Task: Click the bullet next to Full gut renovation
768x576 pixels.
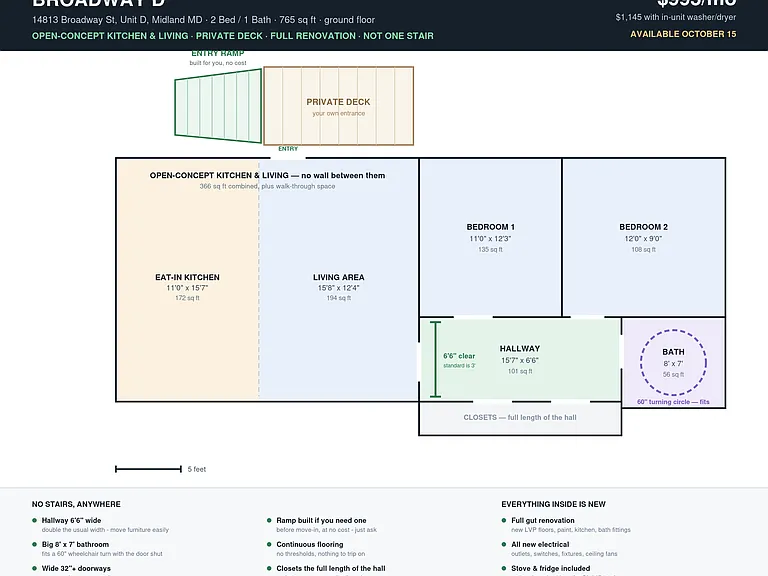Action: pos(504,520)
